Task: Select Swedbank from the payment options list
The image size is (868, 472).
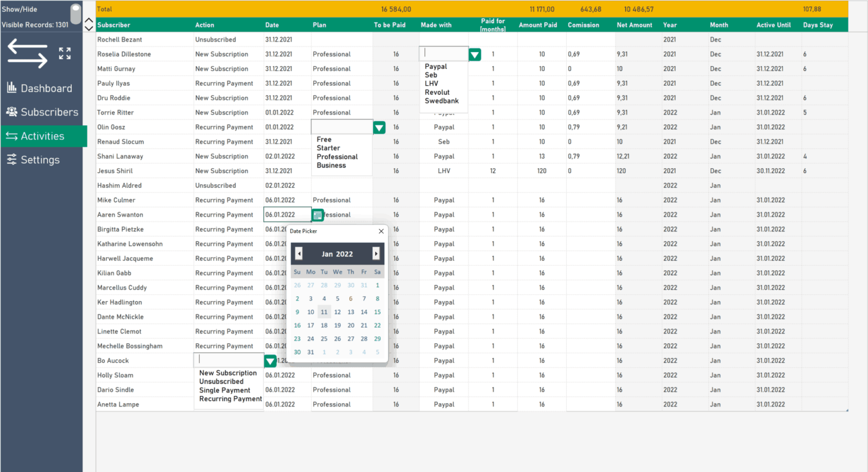Action: [x=442, y=100]
